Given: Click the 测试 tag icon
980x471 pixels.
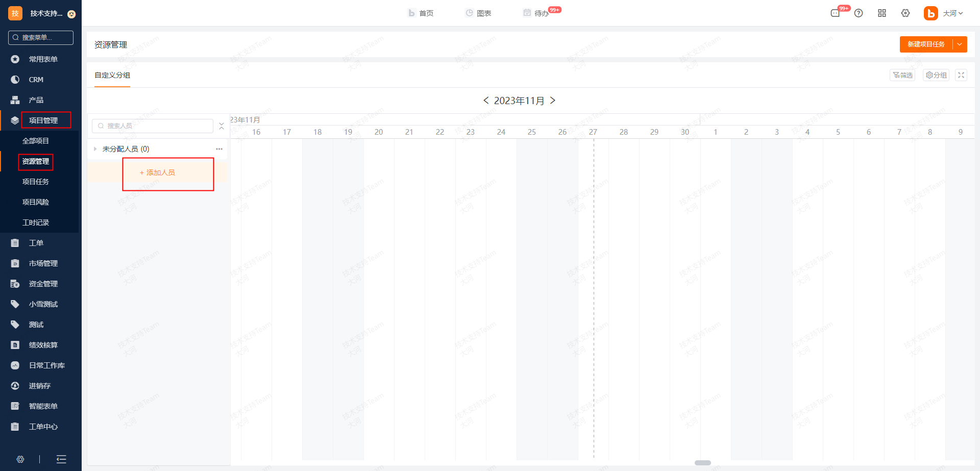Looking at the screenshot, I should click(15, 325).
